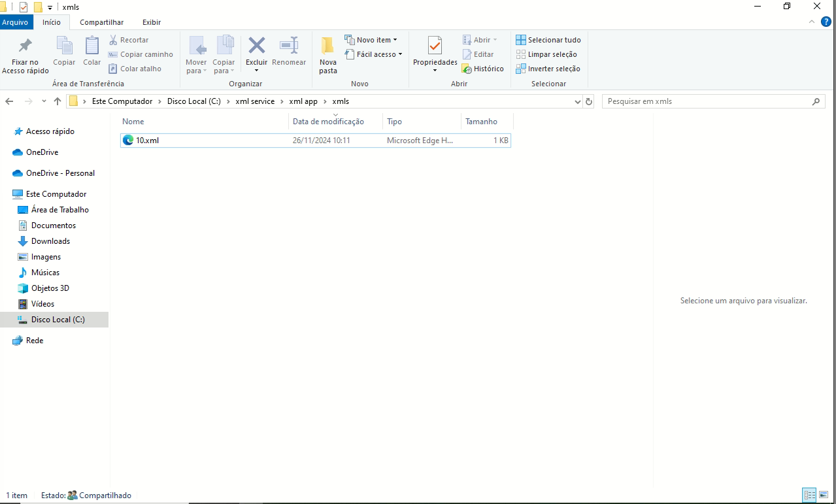Click the Histórico icon
This screenshot has height=504, width=836.
click(x=467, y=69)
